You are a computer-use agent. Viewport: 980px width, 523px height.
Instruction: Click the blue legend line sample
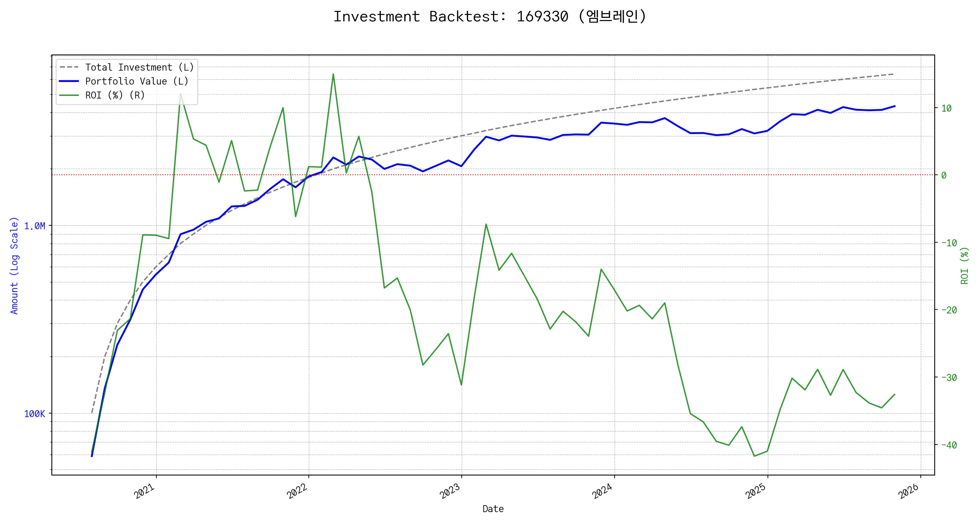point(69,82)
